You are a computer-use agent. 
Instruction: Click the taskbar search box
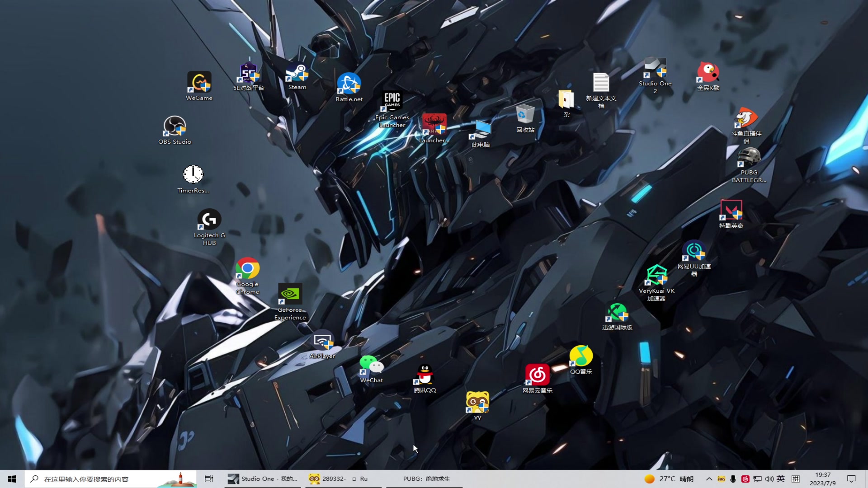[110, 479]
